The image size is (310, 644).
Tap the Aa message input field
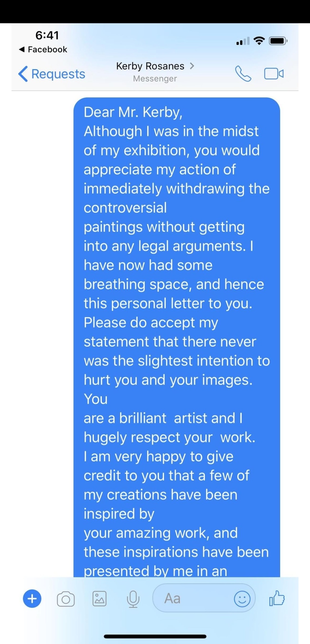192,599
